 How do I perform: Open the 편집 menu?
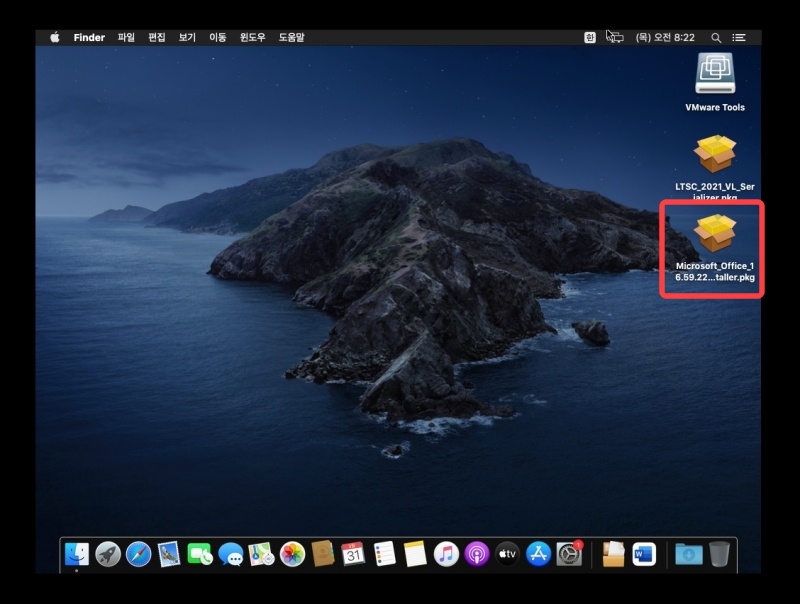pos(157,37)
